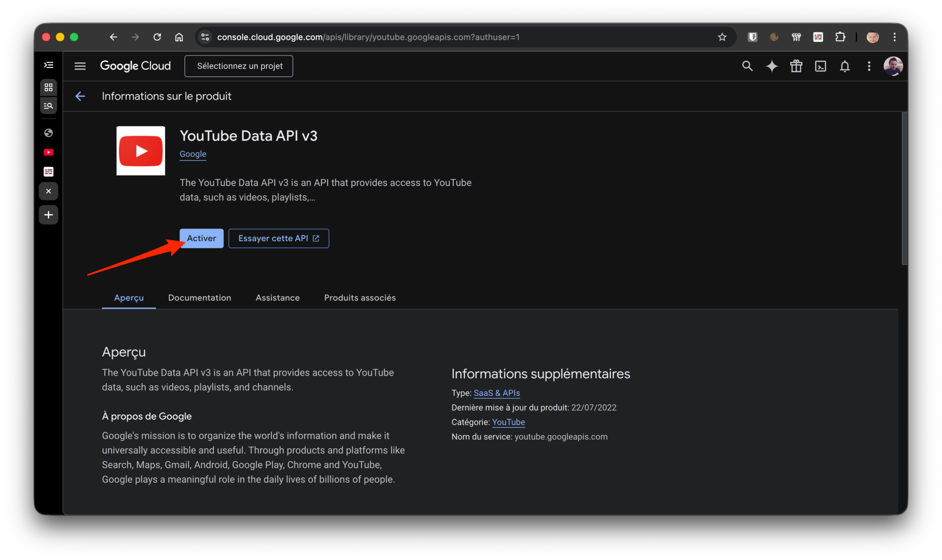Open the Sélectionnez un projet picker
The width and height of the screenshot is (942, 560).
click(x=239, y=66)
